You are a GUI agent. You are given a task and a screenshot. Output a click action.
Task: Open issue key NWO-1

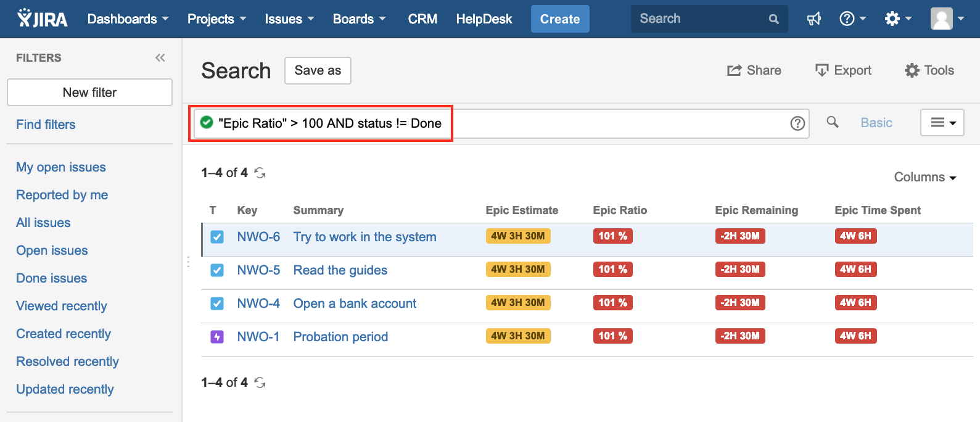(x=258, y=337)
